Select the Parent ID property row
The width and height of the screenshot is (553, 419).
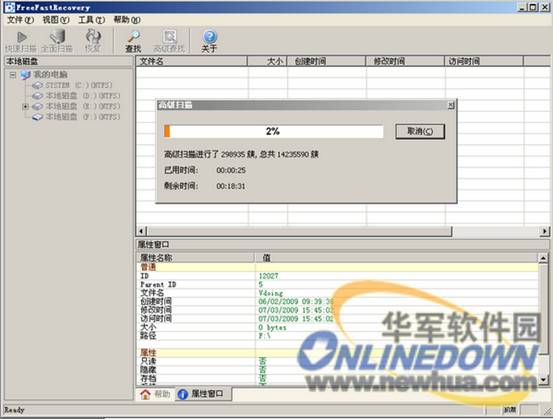[338, 285]
